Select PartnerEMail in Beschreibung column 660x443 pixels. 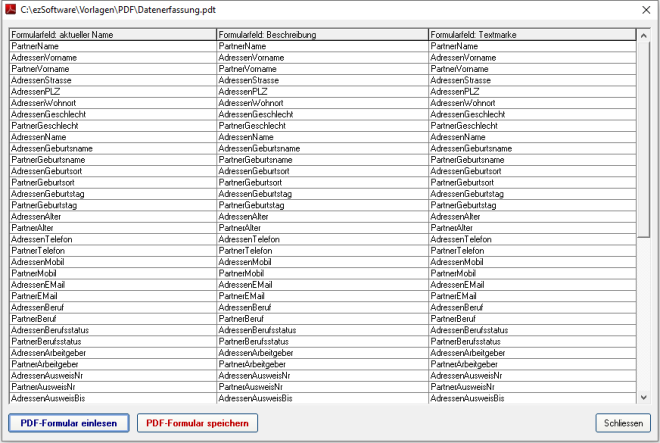click(322, 296)
